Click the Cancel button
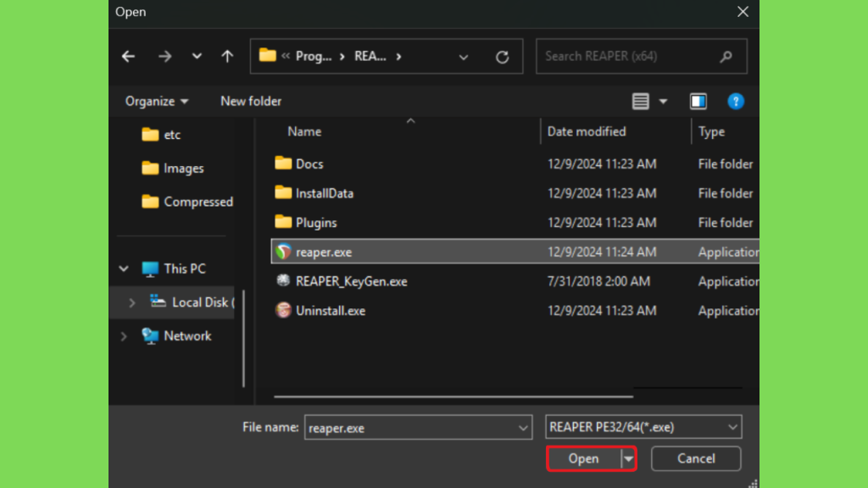The image size is (868, 488). pyautogui.click(x=696, y=458)
